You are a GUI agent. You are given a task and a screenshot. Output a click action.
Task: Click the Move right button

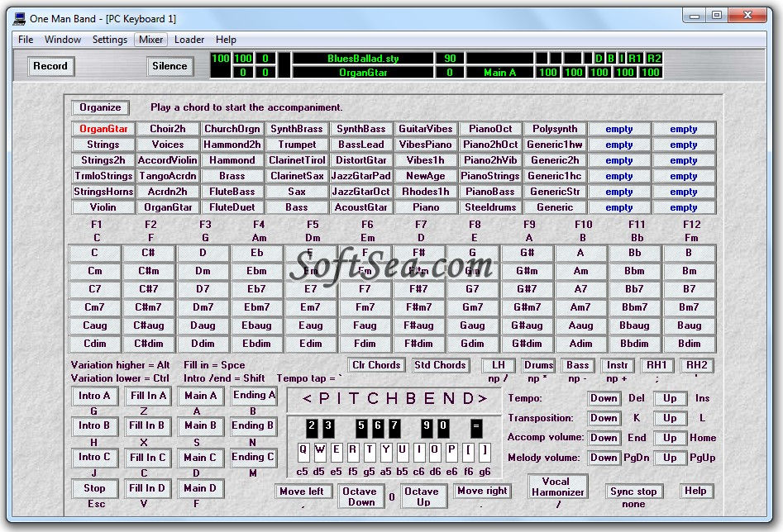[482, 491]
